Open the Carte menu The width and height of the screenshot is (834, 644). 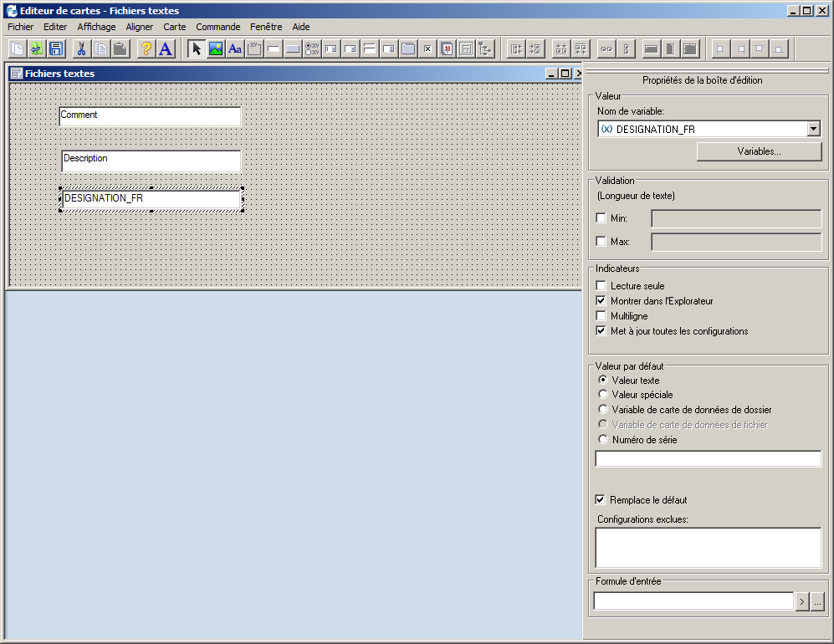[x=175, y=27]
